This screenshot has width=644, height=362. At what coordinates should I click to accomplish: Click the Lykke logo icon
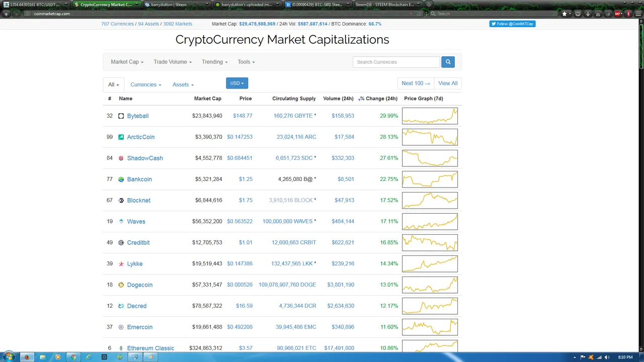[x=121, y=264]
